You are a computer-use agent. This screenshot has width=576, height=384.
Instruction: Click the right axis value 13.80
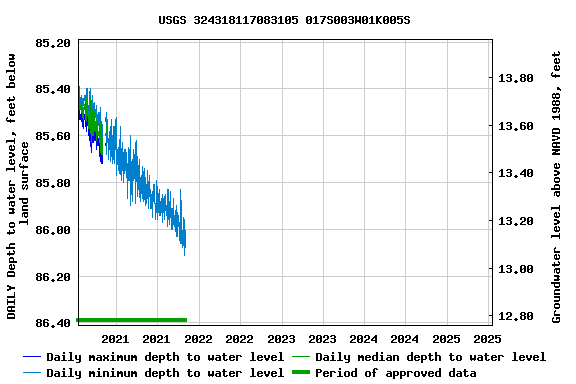pyautogui.click(x=515, y=78)
